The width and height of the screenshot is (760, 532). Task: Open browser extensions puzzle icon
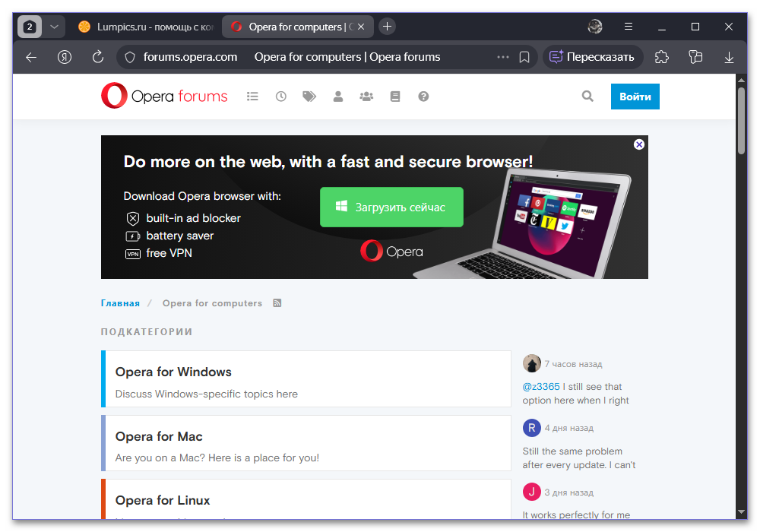point(662,57)
